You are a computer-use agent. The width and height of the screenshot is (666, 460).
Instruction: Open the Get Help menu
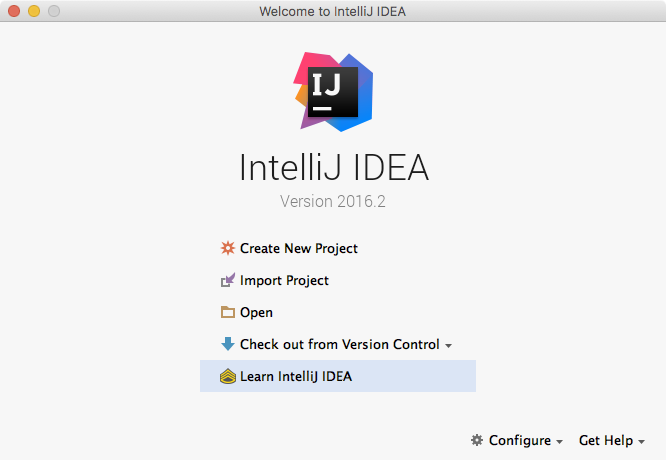coord(612,440)
